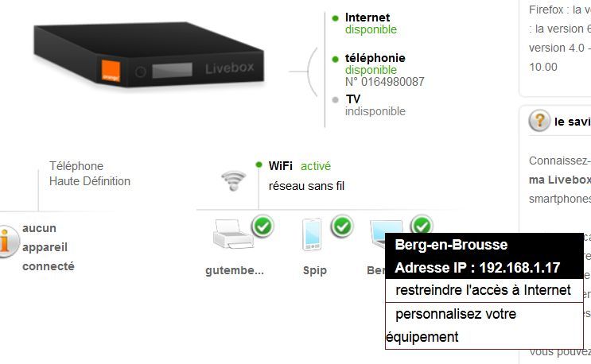Select personnalisez votre équipement menu entry
The width and height of the screenshot is (591, 364).
click(484, 326)
